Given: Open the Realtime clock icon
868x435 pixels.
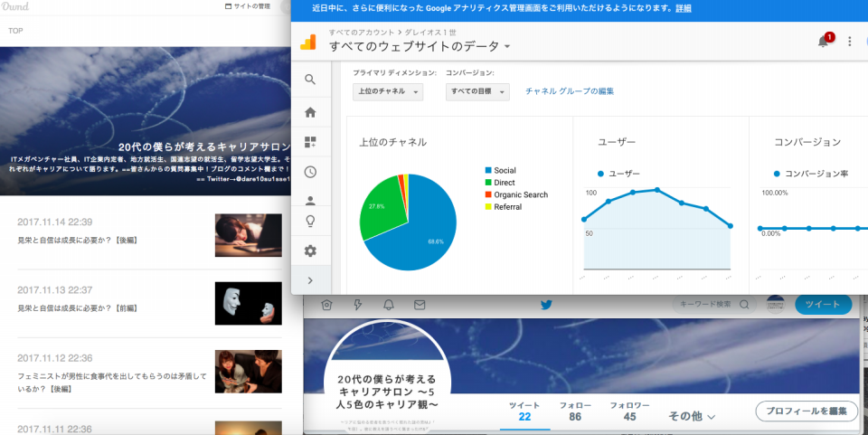Looking at the screenshot, I should [310, 172].
